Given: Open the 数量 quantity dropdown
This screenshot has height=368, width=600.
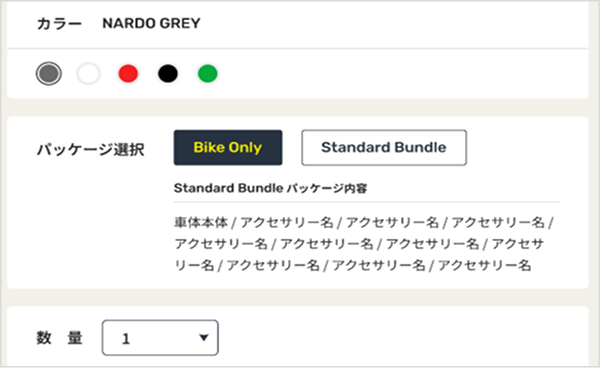Looking at the screenshot, I should (160, 338).
